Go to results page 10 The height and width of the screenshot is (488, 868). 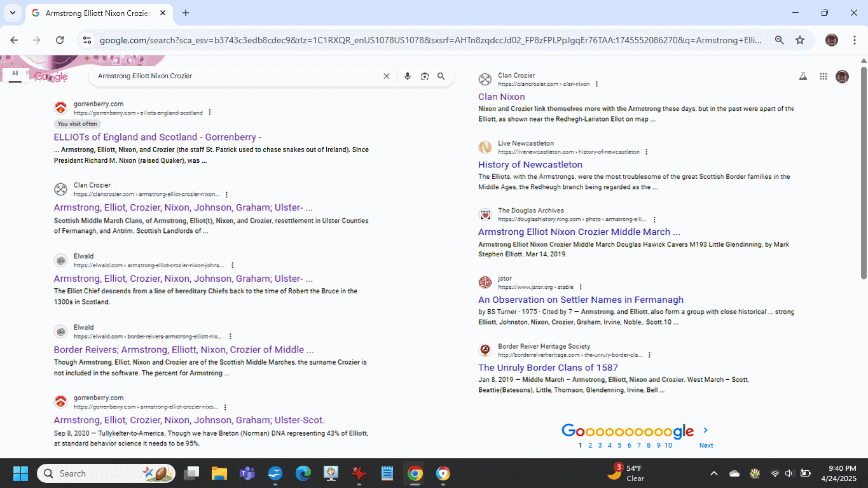668,445
